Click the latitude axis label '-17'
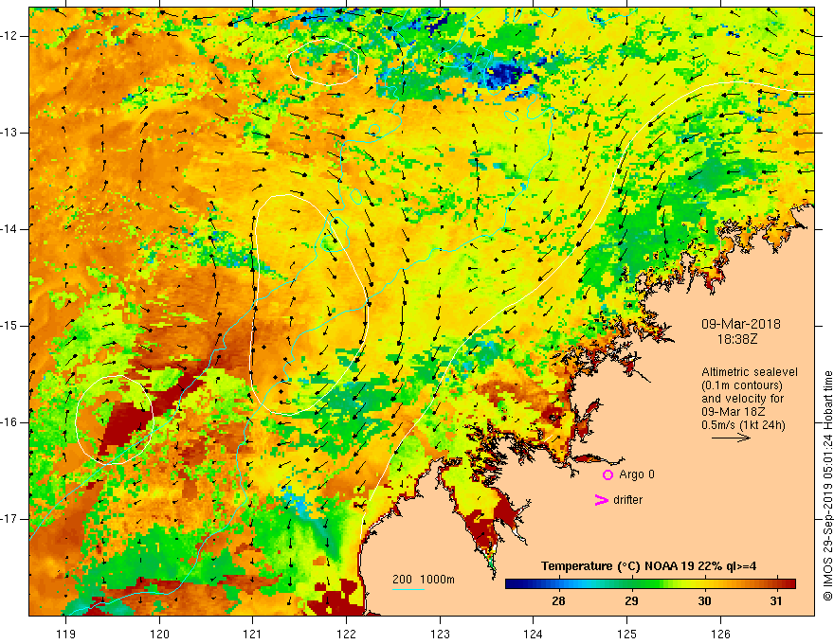This screenshot has width=834, height=644. coord(10,519)
